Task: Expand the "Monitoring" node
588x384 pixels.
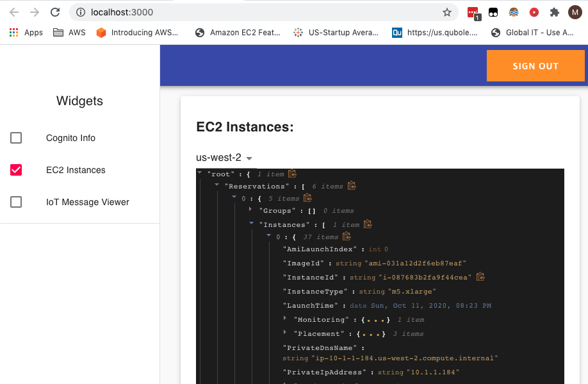Action: 285,319
